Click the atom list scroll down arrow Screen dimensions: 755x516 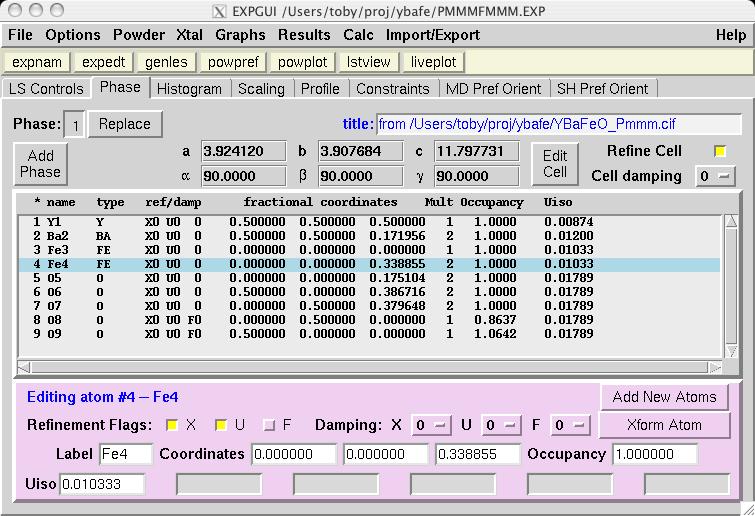[731, 351]
